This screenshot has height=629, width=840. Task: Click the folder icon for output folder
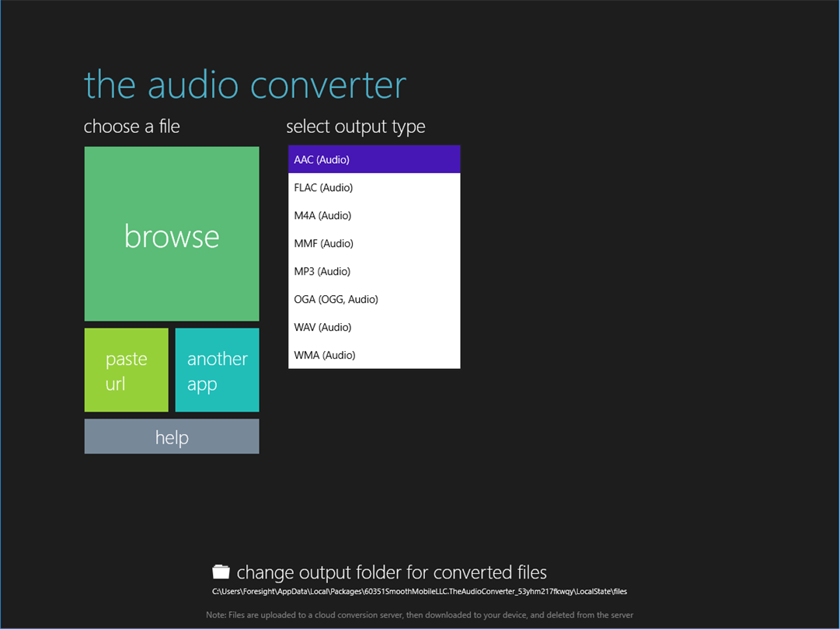tap(221, 572)
